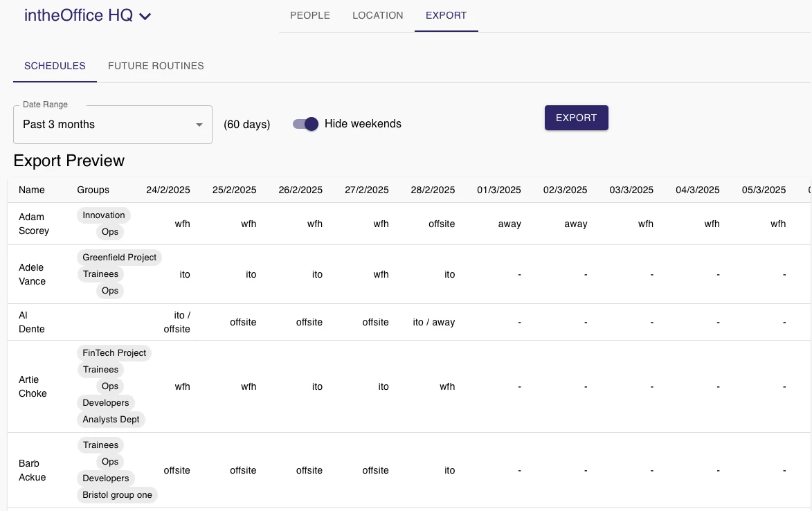The width and height of the screenshot is (812, 511).
Task: Switch to the LOCATION tab
Action: (x=377, y=15)
